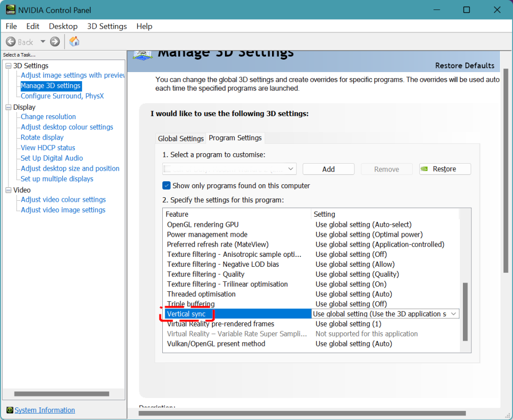
Task: Click the Back arrow icon
Action: (11, 42)
